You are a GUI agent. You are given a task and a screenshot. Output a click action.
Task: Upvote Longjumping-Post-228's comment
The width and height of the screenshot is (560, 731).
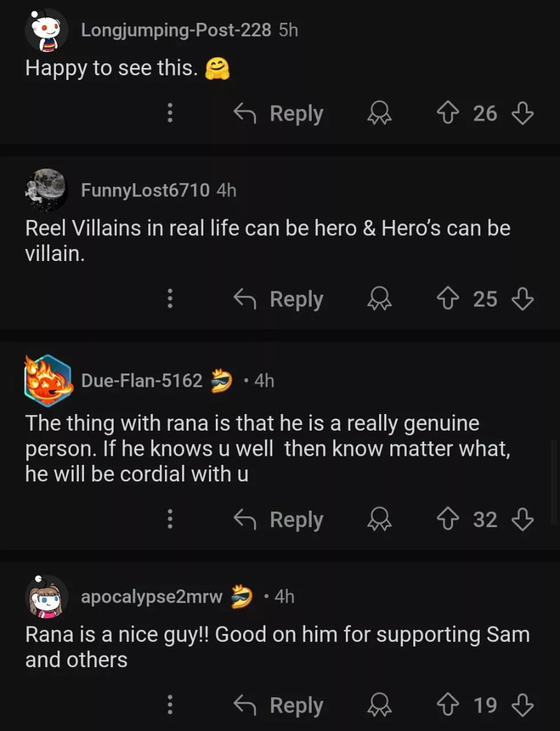[448, 113]
